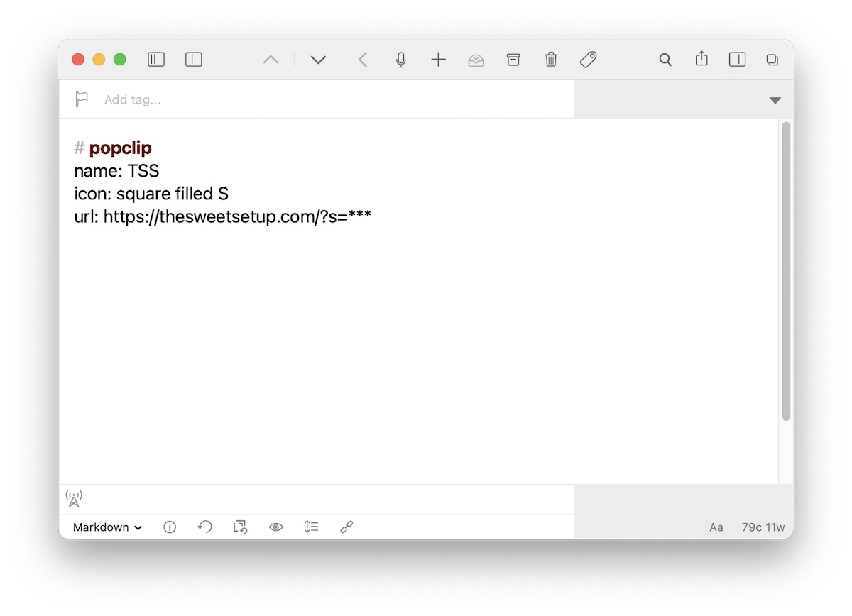Click the thesweetsetup.com url line
The image size is (852, 616).
pos(222,216)
